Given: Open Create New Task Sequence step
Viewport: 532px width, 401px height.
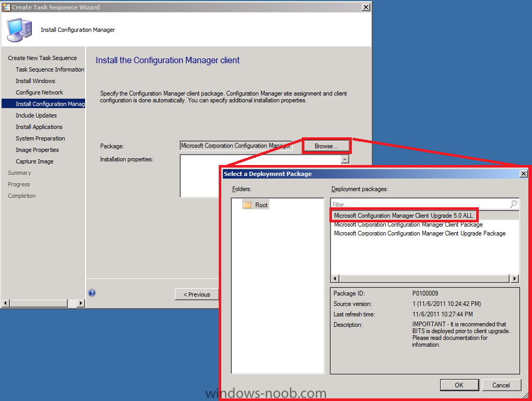Looking at the screenshot, I should tap(42, 58).
